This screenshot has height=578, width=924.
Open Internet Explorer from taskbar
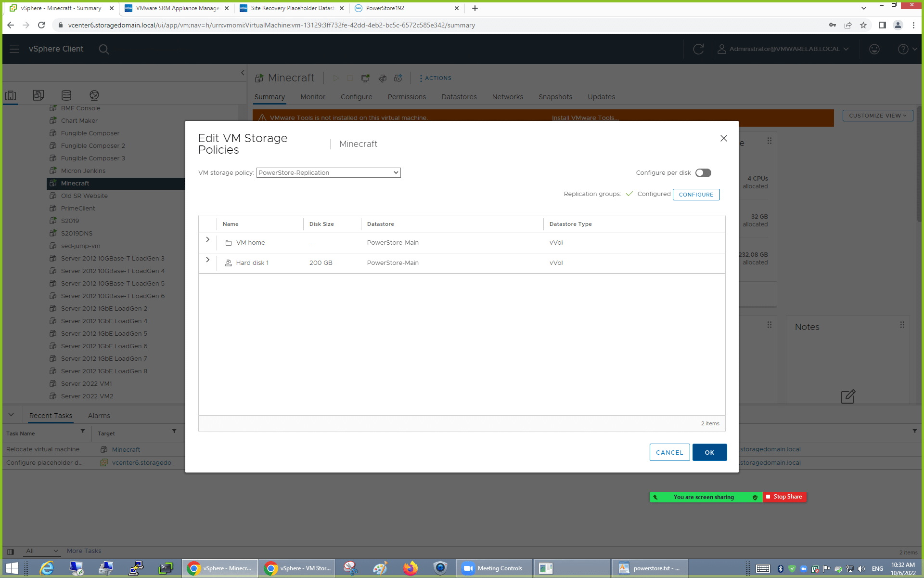click(47, 568)
